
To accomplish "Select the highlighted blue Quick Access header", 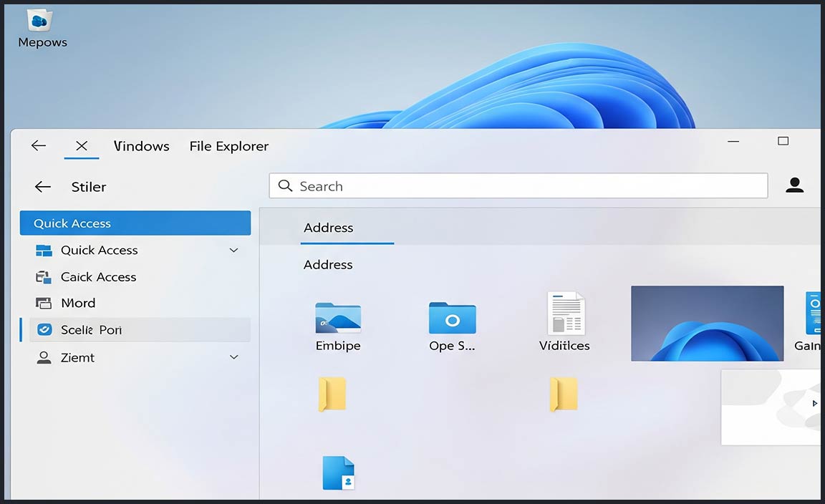I will (x=135, y=223).
